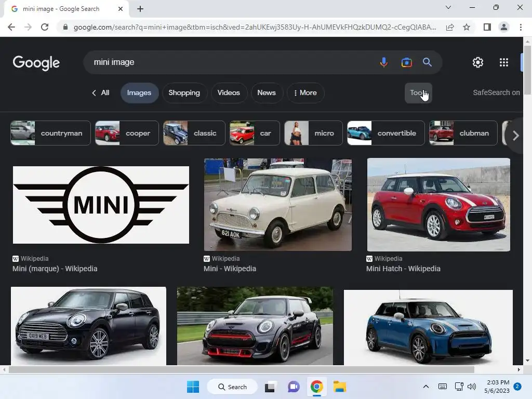532x399 pixels.
Task: Open the Windows Start menu
Action: pos(193,387)
